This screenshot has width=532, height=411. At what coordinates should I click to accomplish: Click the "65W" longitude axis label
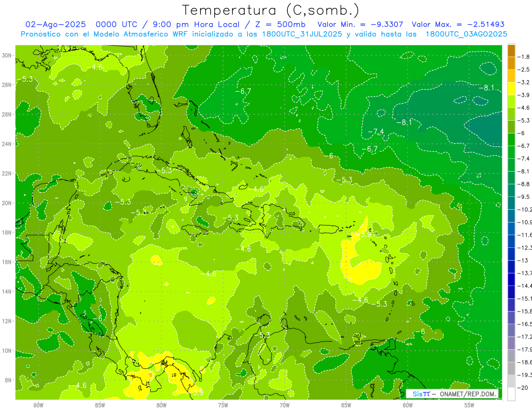(346, 406)
